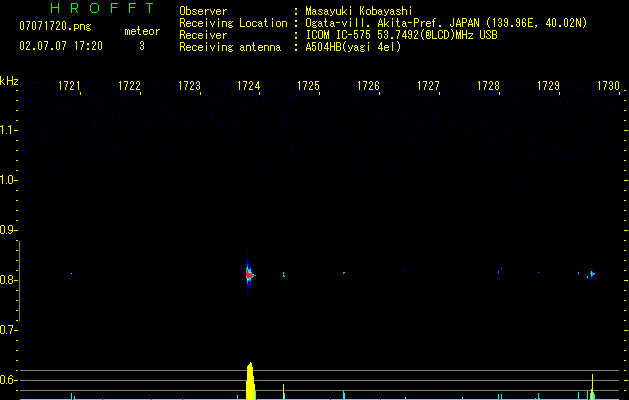This screenshot has height=400, width=629.
Task: Click time axis label 1723
Action: pos(189,86)
